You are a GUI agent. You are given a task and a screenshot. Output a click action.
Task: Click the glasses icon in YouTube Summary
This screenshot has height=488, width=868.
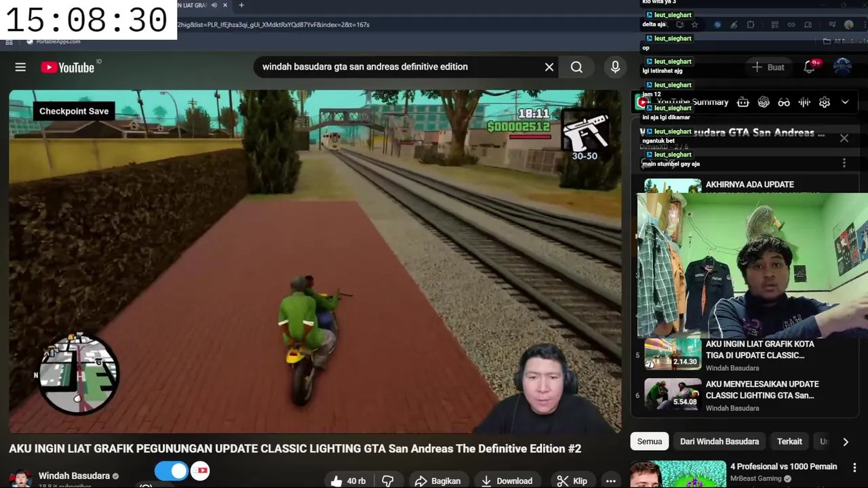tap(784, 102)
